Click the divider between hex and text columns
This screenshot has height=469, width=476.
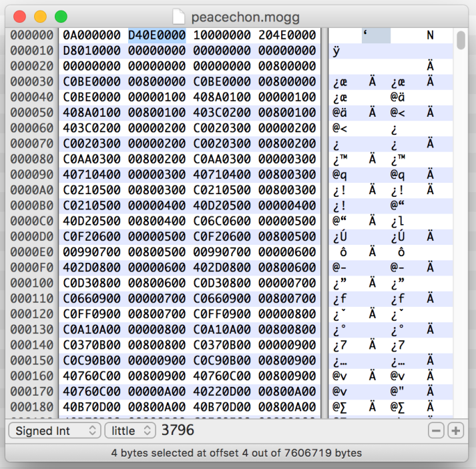[322, 220]
